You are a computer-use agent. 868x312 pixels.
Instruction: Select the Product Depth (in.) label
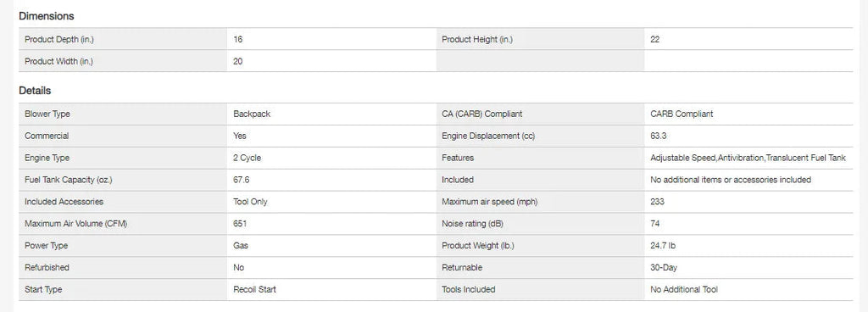[x=63, y=39]
